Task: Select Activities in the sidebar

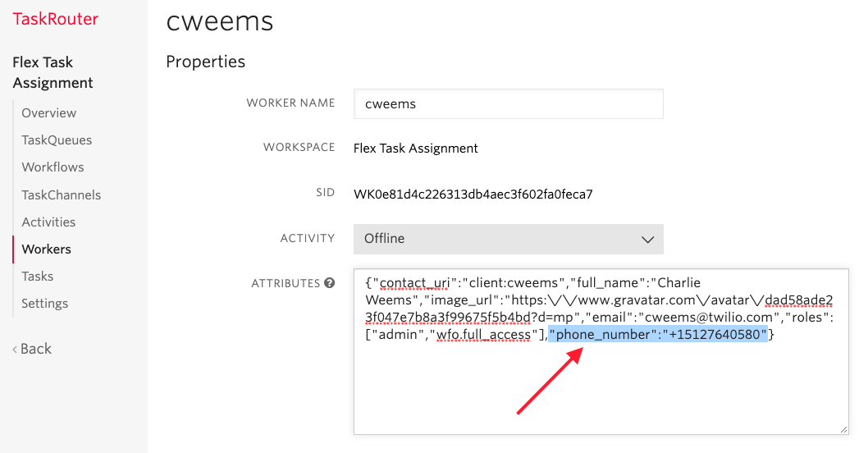Action: click(x=48, y=222)
